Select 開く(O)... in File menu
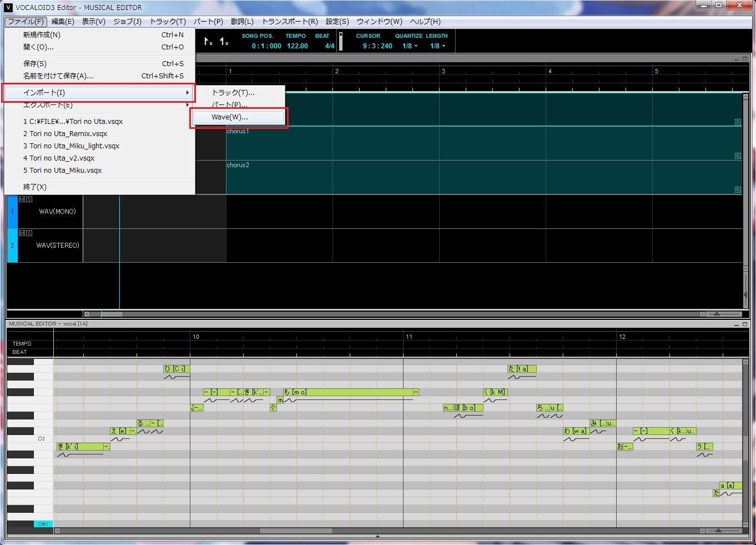 pos(99,47)
